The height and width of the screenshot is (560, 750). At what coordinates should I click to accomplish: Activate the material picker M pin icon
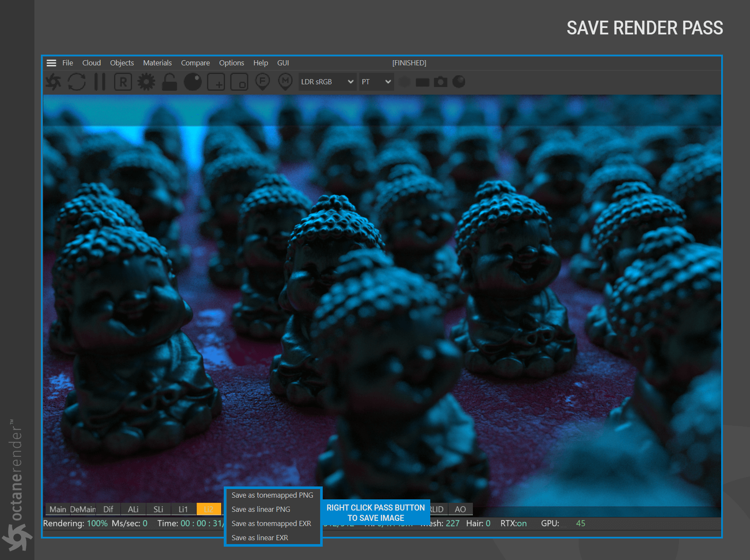click(x=285, y=82)
